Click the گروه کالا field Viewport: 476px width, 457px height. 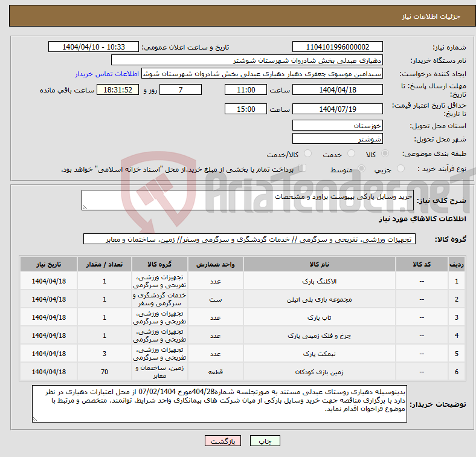coord(249,239)
